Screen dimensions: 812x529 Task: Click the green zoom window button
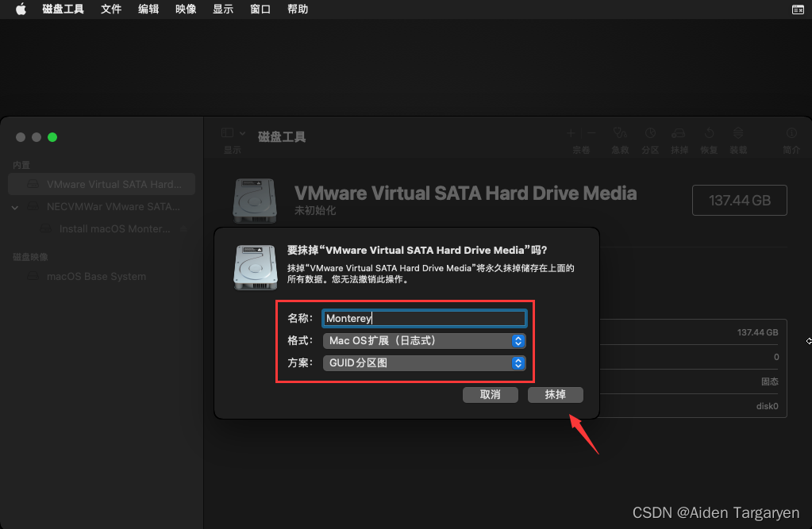[x=52, y=137]
